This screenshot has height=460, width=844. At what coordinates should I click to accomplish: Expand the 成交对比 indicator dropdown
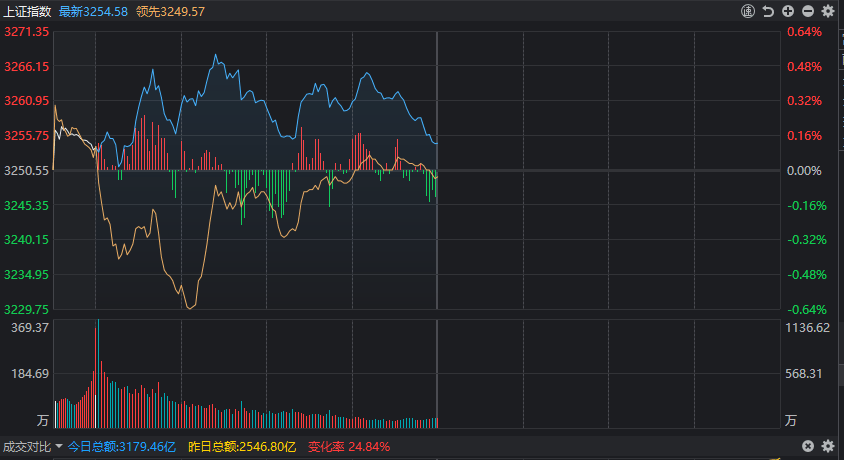(x=59, y=447)
